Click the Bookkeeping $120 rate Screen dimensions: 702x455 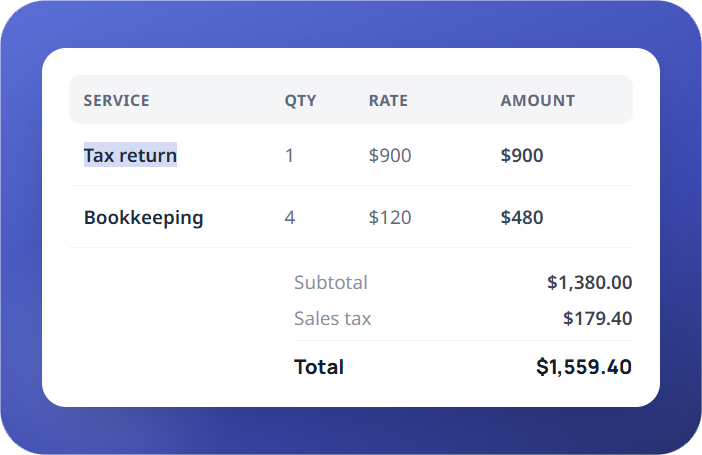[390, 218]
